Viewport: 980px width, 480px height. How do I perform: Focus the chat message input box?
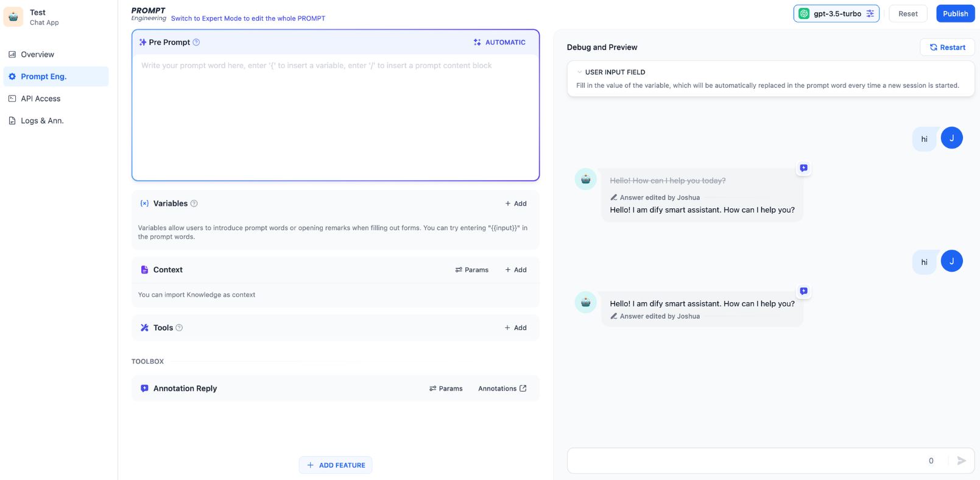[x=743, y=461]
